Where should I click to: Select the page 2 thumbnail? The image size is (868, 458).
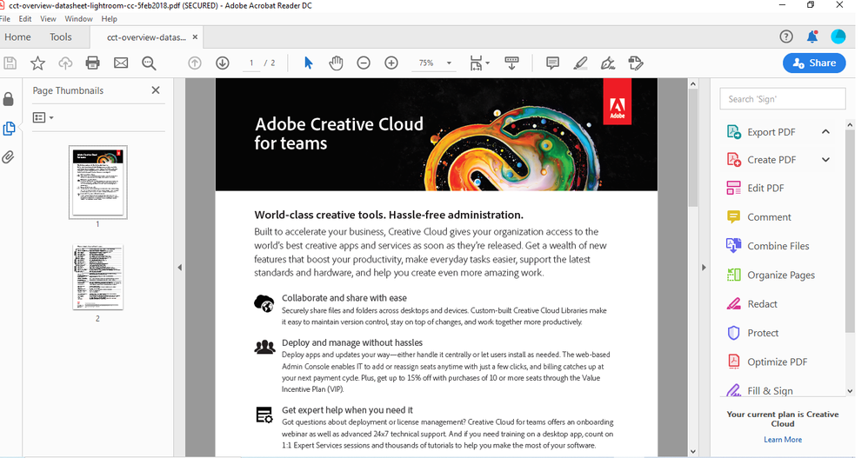pos(98,276)
